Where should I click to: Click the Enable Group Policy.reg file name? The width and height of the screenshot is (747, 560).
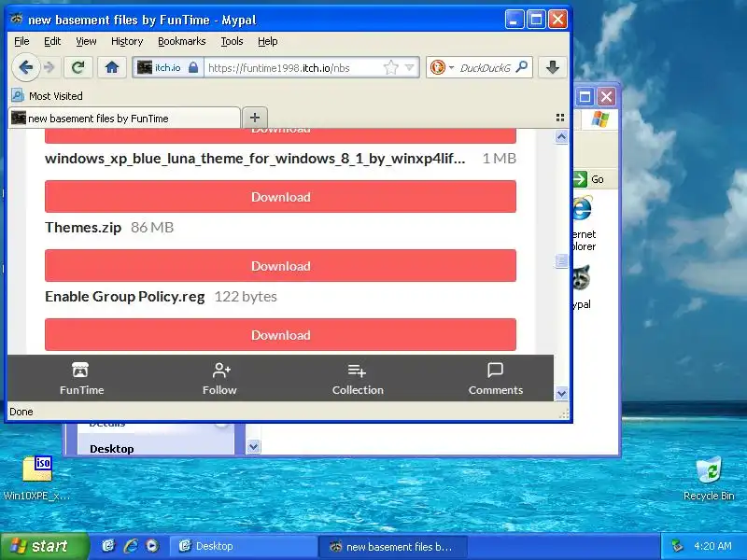125,296
